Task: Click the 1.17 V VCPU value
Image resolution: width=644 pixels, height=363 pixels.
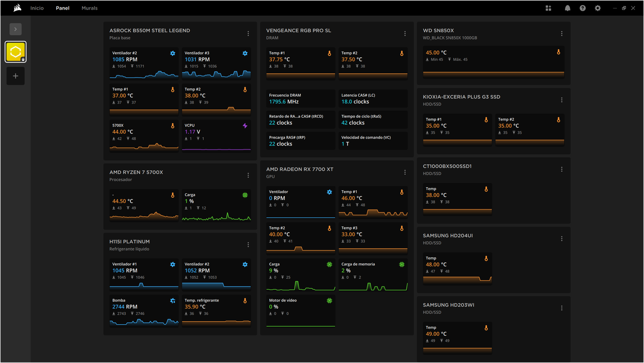Action: point(192,132)
